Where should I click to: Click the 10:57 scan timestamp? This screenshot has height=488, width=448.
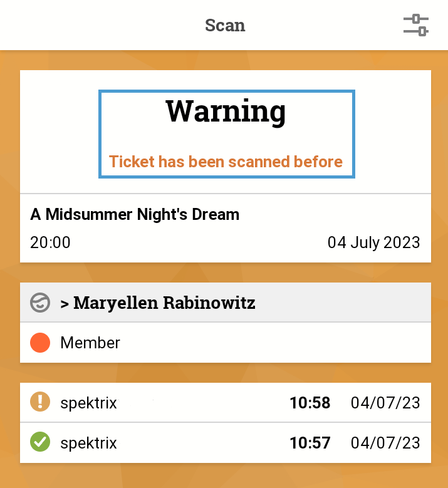[x=310, y=443]
